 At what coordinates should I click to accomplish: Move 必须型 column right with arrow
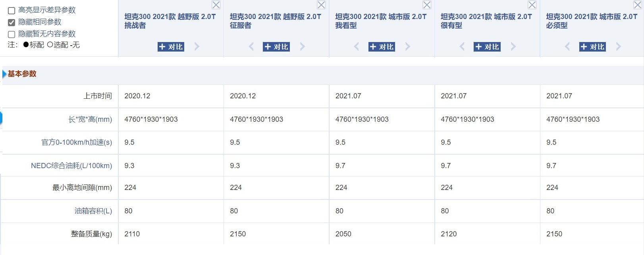(619, 47)
